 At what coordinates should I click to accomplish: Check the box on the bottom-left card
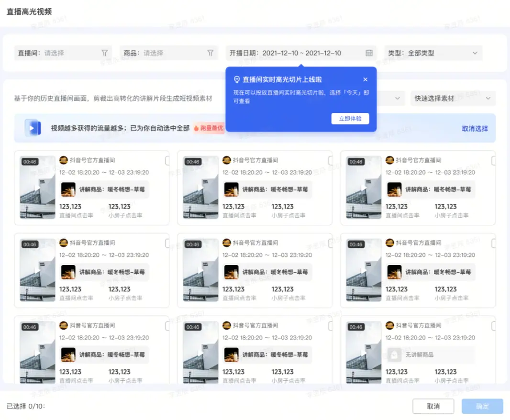click(x=167, y=326)
